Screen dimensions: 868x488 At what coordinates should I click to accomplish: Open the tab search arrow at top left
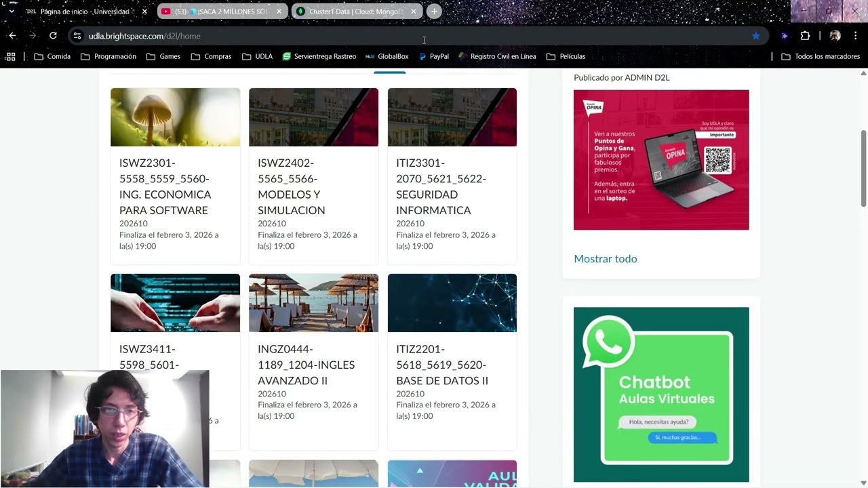(x=11, y=12)
